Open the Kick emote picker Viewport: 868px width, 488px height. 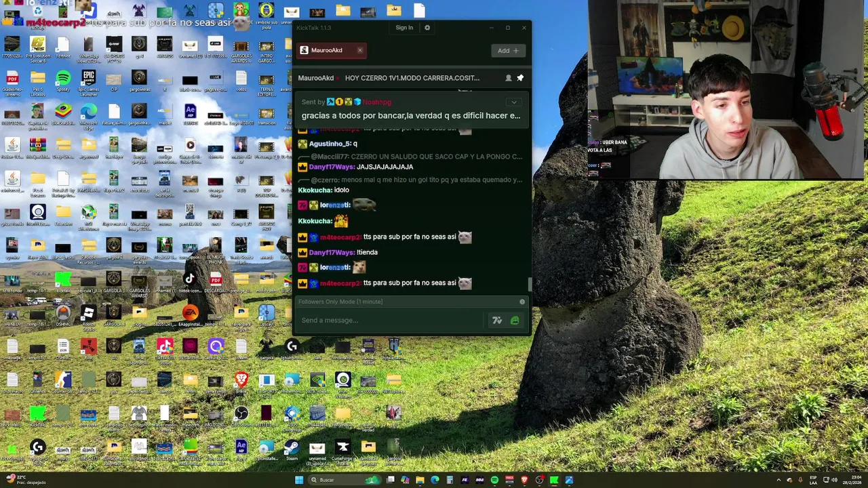tap(515, 321)
